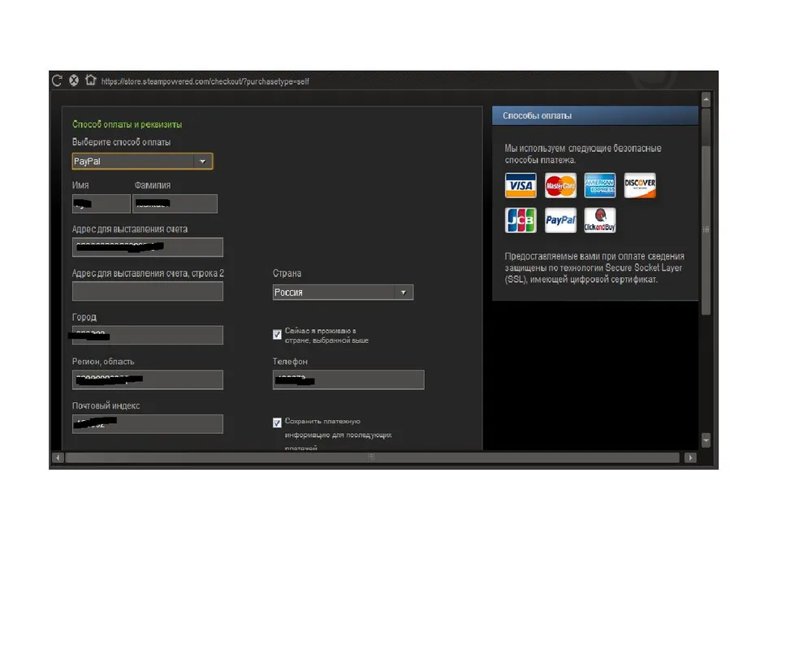Click the Discover card logo
The image size is (812, 650).
point(640,185)
